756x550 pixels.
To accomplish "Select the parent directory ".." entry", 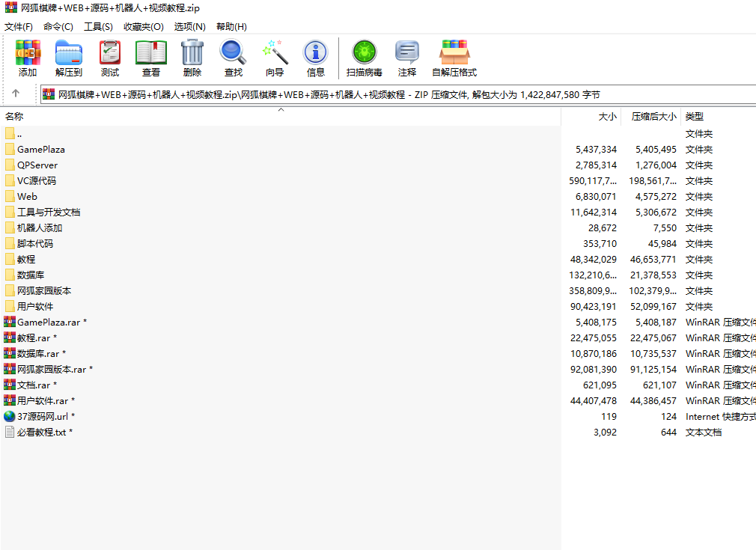I will [x=19, y=134].
